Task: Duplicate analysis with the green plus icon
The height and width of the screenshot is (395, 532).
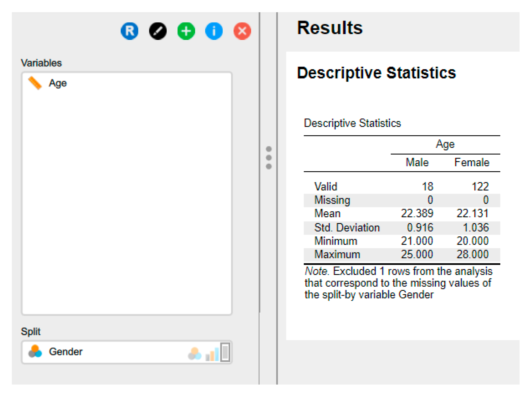Action: pos(186,31)
